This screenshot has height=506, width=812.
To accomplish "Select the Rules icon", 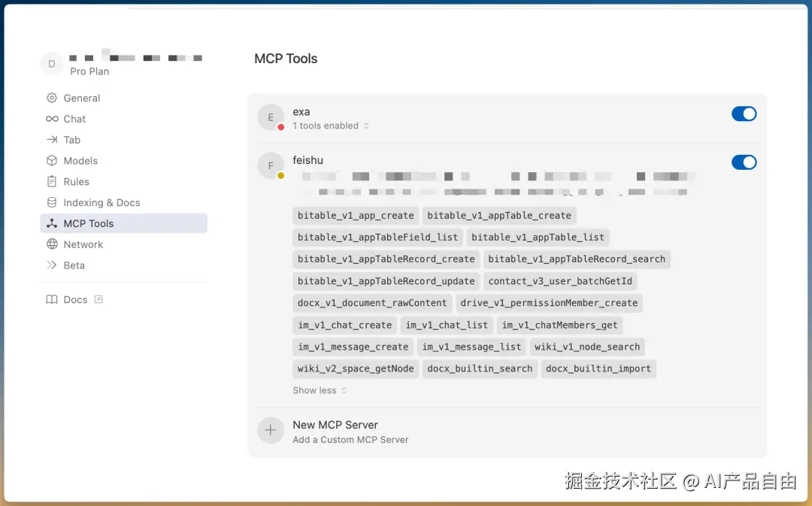I will (51, 181).
